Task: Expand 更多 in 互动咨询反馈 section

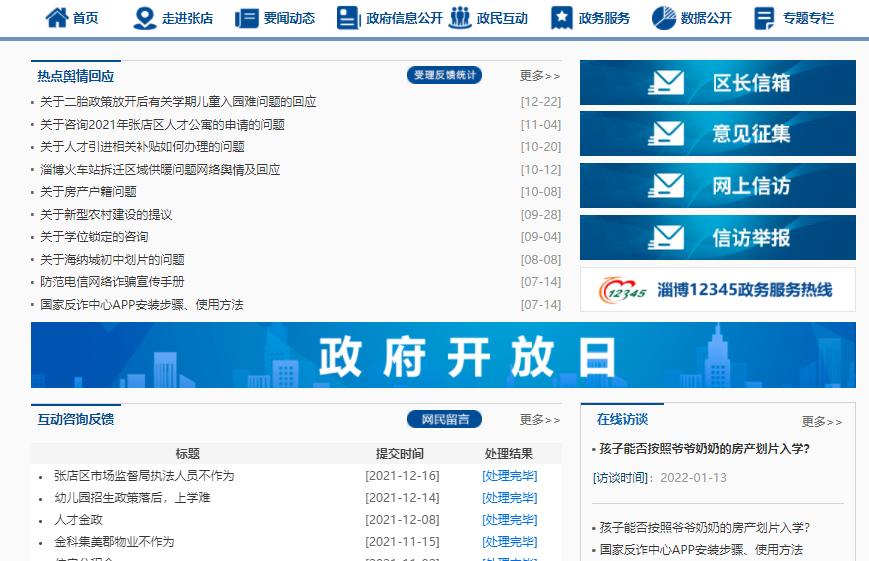Action: tap(539, 420)
